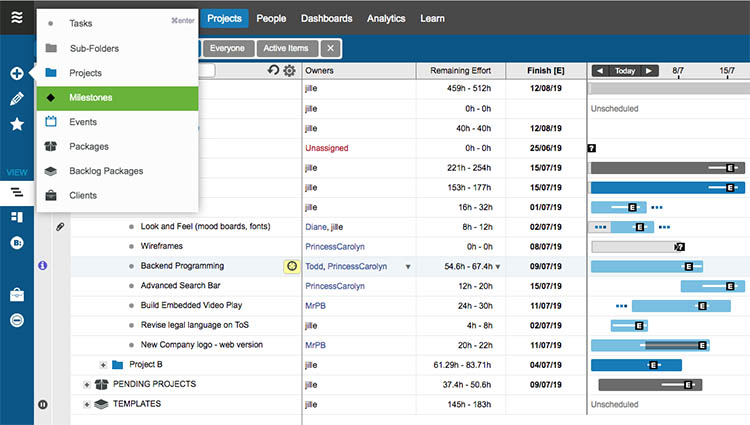
Task: Click the info icon beside Backend Programming row
Action: (43, 265)
